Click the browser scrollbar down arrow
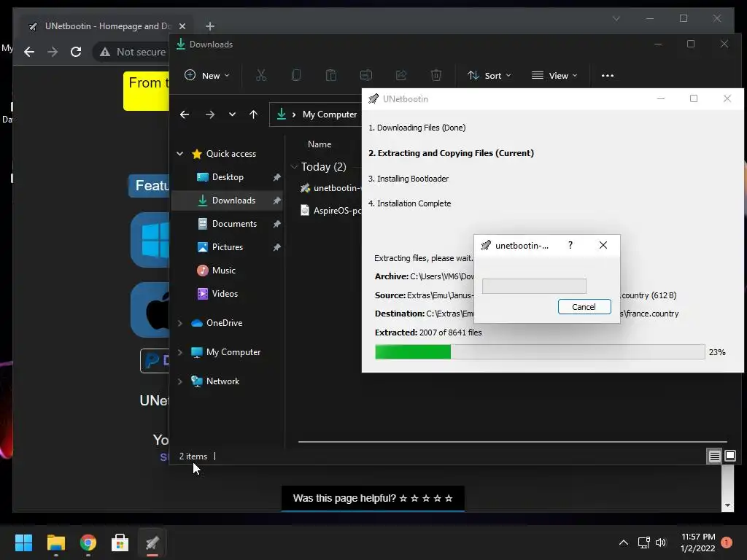This screenshot has height=560, width=747. [727, 505]
